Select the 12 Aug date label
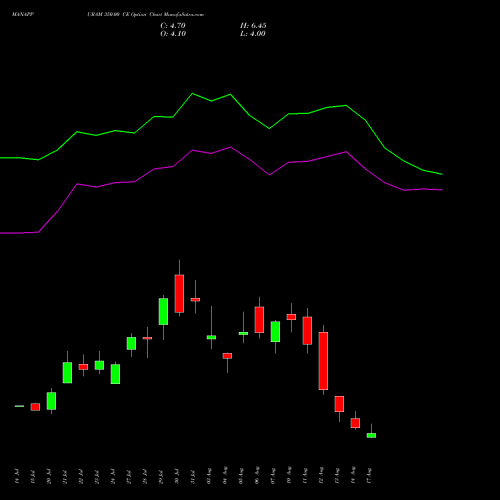500x500 pixels. 321,475
